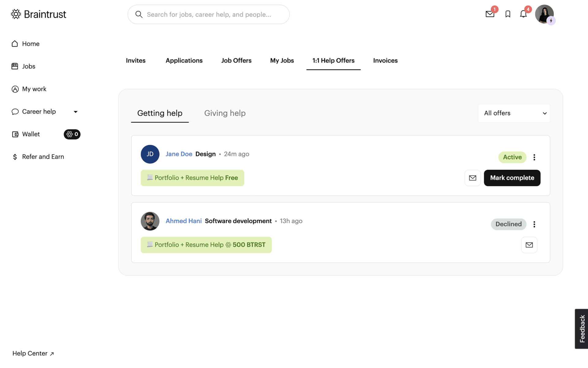Open more options for Jane Doe offer
The width and height of the screenshot is (588, 368).
click(534, 157)
